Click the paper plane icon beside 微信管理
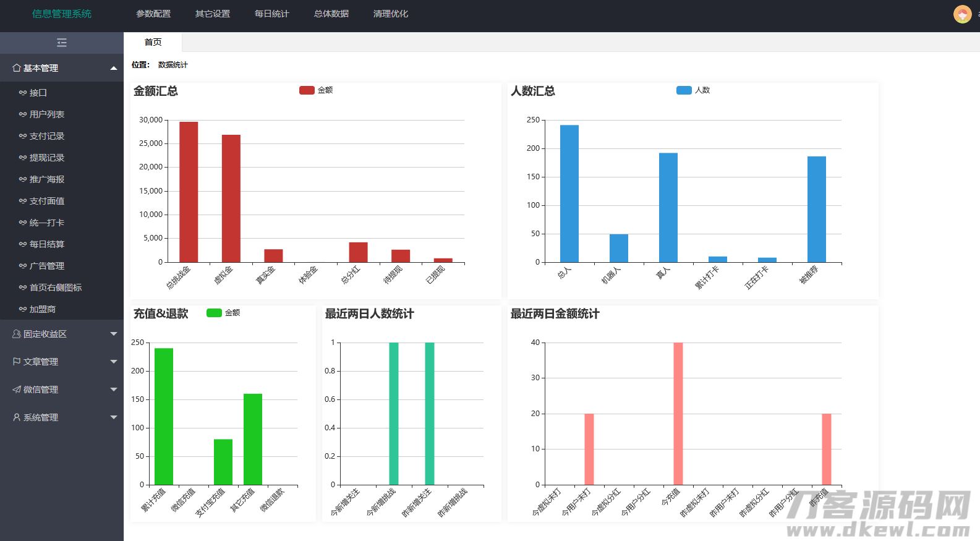 (x=17, y=390)
